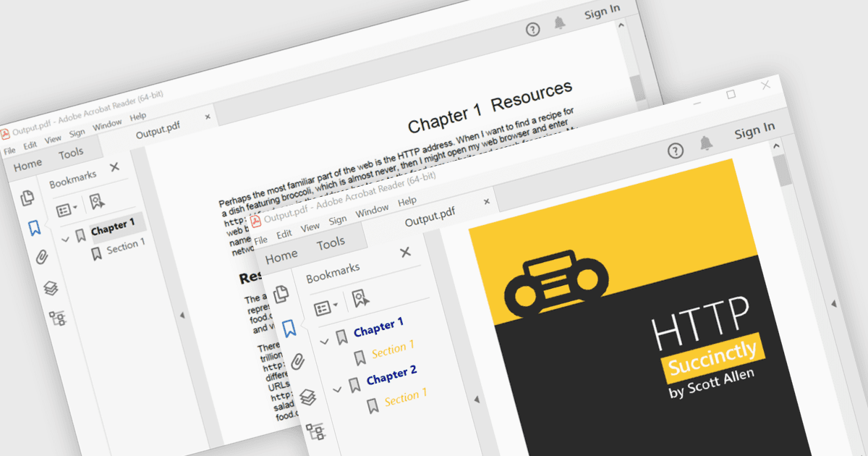Open File menu in back window
Viewport: 868px width, 456px height.
pos(9,151)
